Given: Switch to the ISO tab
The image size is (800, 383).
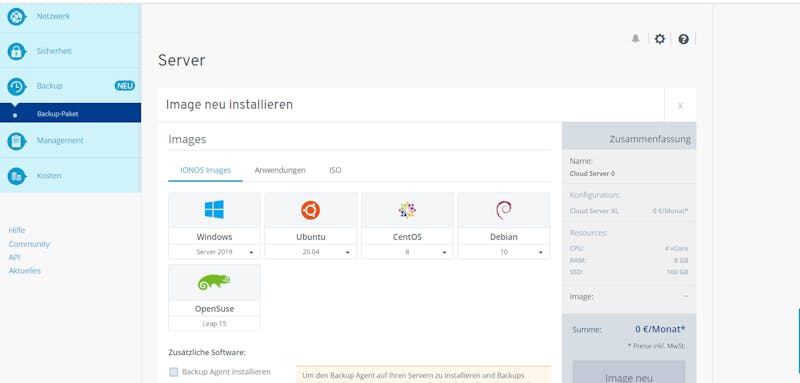Looking at the screenshot, I should click(x=335, y=170).
